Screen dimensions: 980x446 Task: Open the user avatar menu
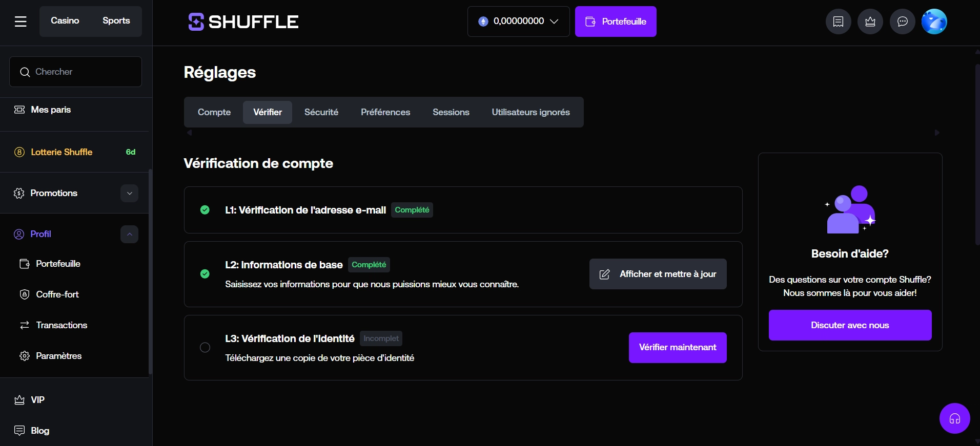934,22
